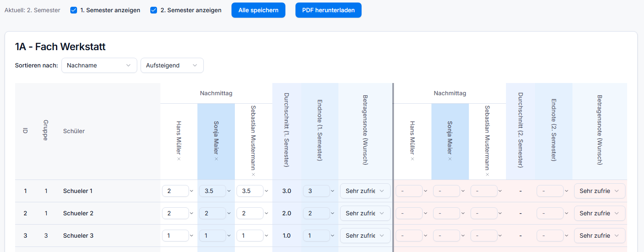Open Schueler 1 second semester Betragensnote dropdown
The width and height of the screenshot is (644, 252).
pyautogui.click(x=600, y=191)
